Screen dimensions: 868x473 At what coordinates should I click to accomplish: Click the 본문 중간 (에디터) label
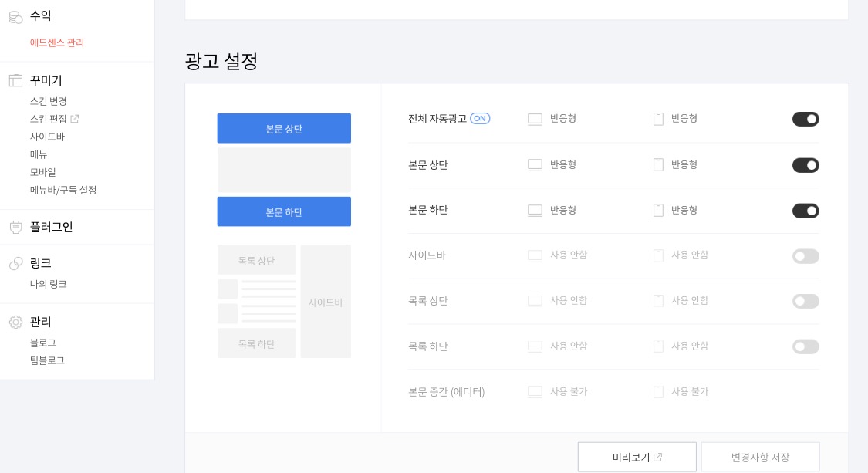click(446, 392)
